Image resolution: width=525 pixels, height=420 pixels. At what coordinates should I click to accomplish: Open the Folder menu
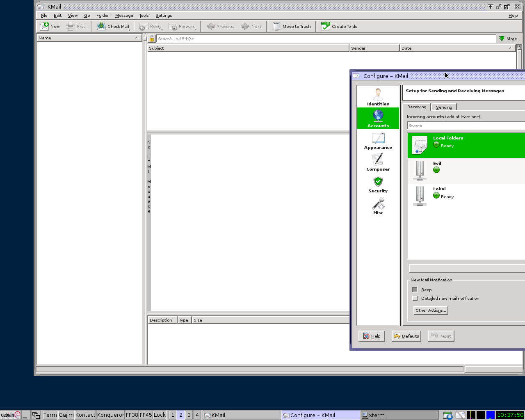[103, 16]
